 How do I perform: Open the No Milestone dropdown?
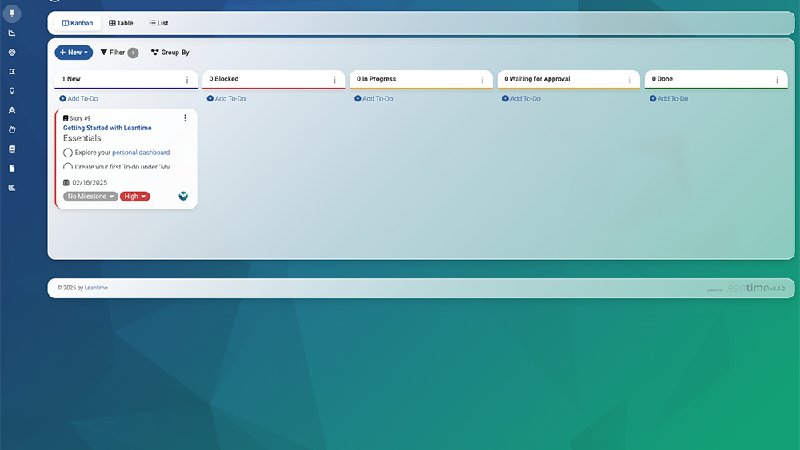coord(90,196)
